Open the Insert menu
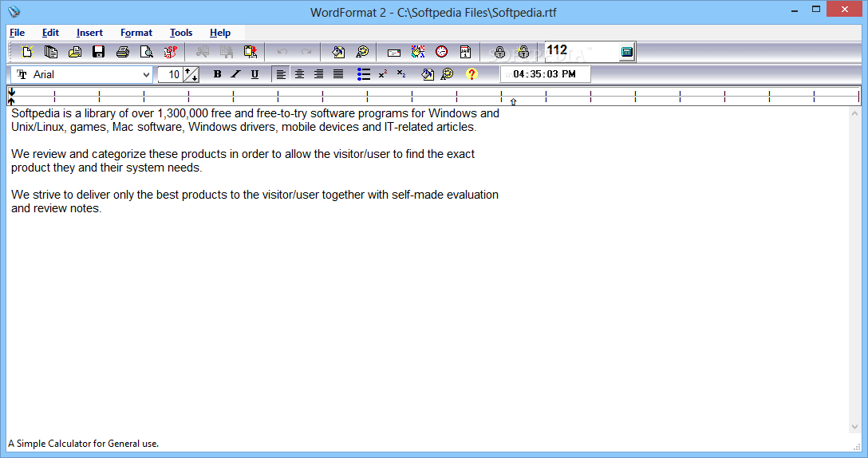 pos(89,33)
